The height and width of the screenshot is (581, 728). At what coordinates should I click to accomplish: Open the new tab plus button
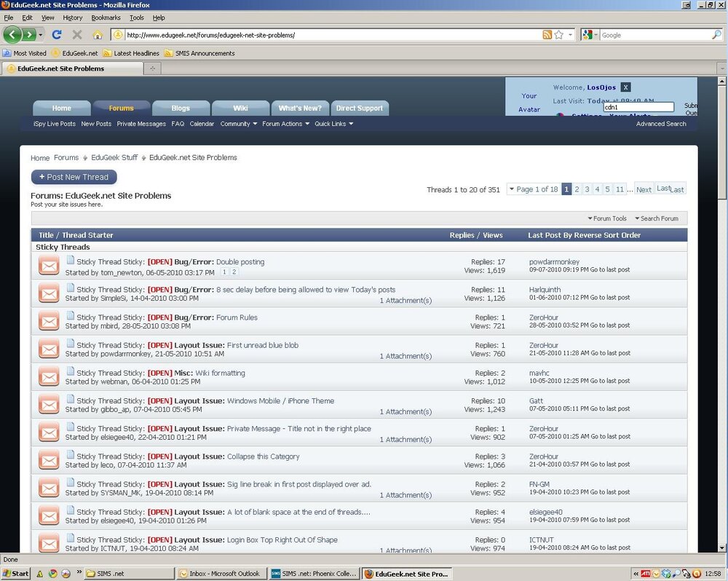click(152, 68)
